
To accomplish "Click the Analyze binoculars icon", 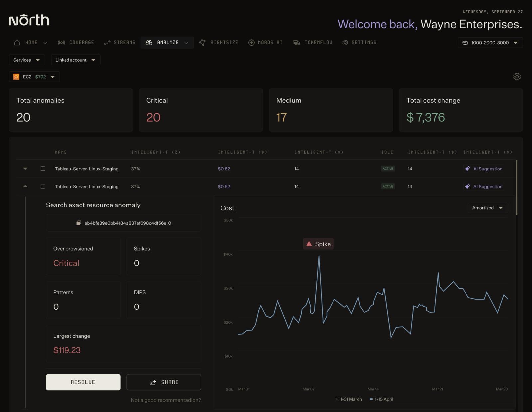I will 149,42.
